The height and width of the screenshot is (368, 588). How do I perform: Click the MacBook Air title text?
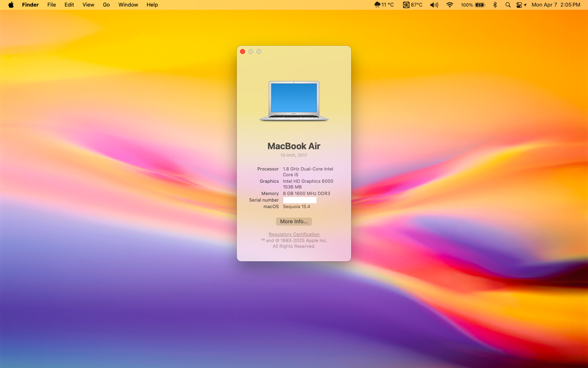(294, 146)
